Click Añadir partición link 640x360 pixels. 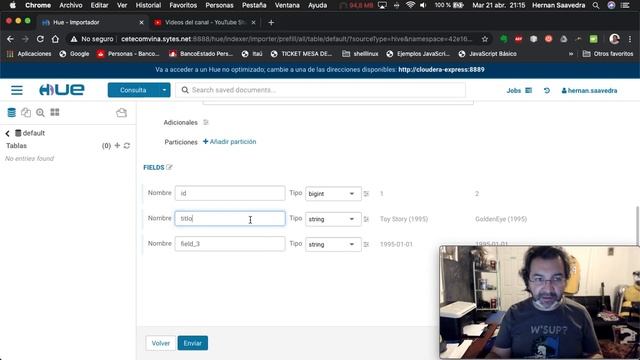pyautogui.click(x=229, y=142)
